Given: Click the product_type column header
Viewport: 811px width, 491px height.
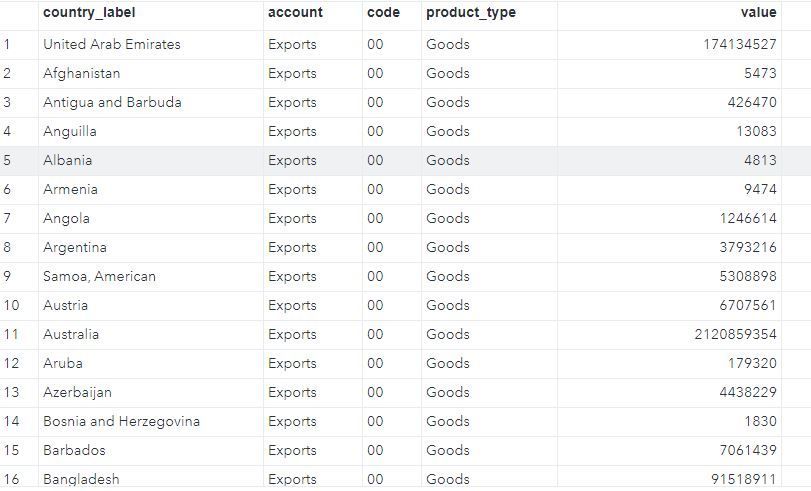Looking at the screenshot, I should (x=471, y=13).
